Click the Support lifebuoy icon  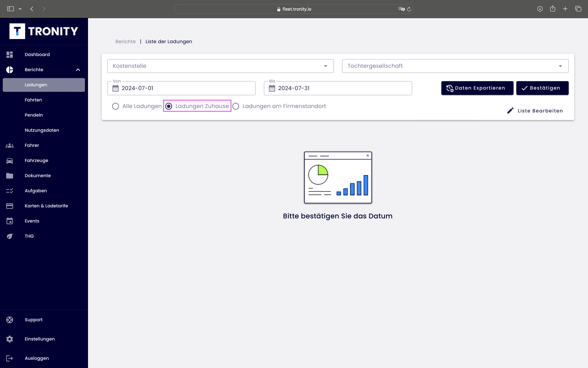[9, 320]
